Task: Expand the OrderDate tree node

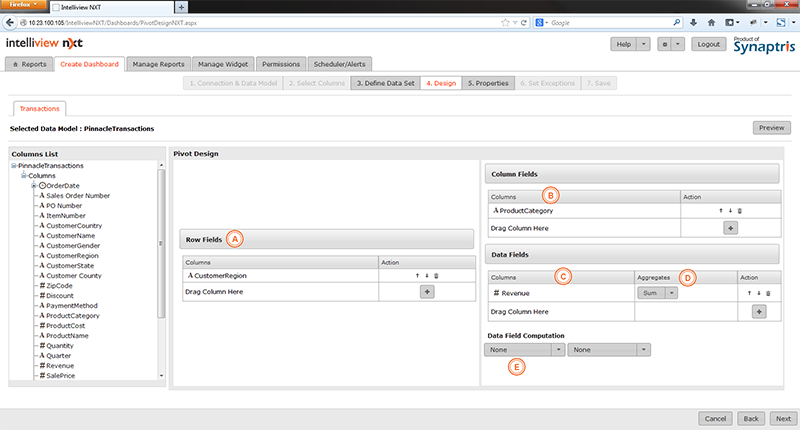Action: coord(34,186)
